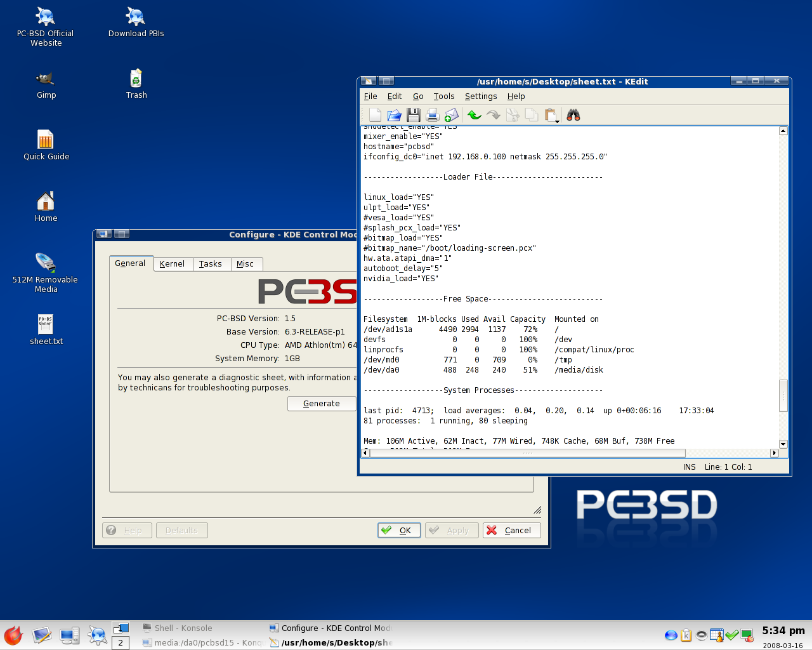This screenshot has width=812, height=650.
Task: Click the Apply button in Configure window
Action: [x=452, y=530]
